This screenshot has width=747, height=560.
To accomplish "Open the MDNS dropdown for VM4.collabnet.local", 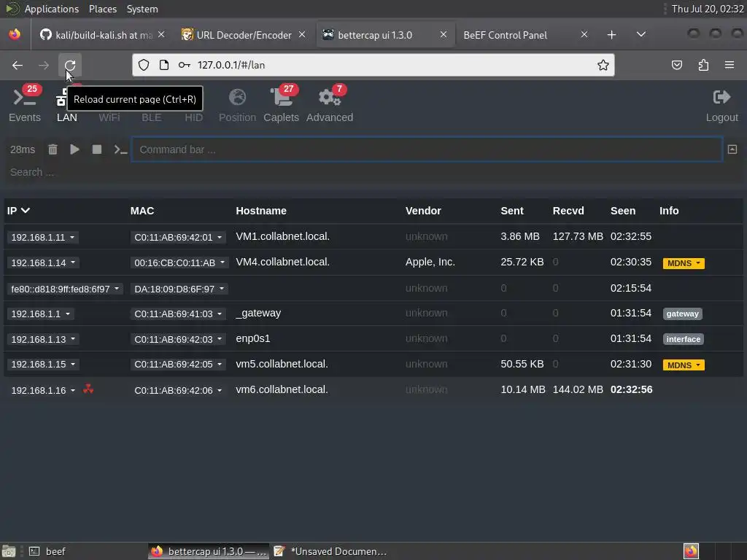I will pyautogui.click(x=683, y=263).
